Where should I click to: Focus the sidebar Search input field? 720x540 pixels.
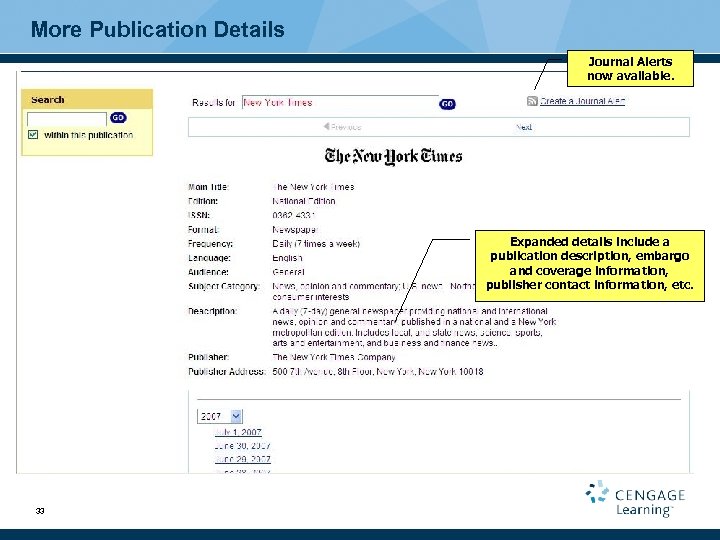67,118
